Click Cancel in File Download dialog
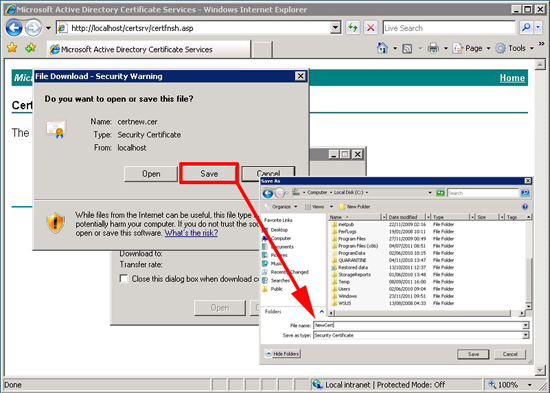Screen dimensions: 550x393 (268, 174)
